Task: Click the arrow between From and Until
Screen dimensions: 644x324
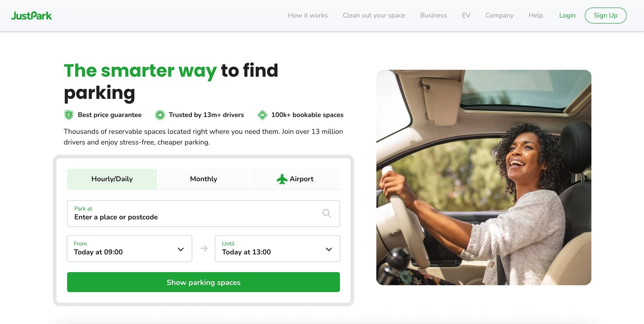Action: pos(204,248)
